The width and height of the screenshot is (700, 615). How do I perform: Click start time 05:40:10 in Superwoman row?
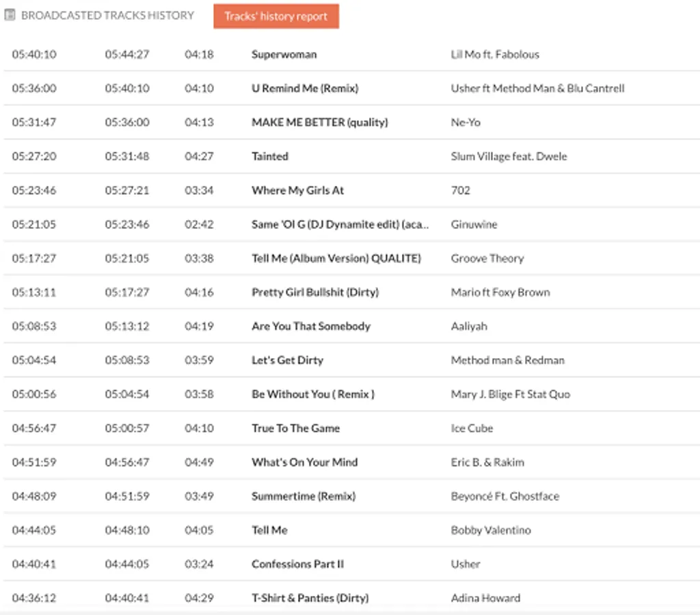34,55
